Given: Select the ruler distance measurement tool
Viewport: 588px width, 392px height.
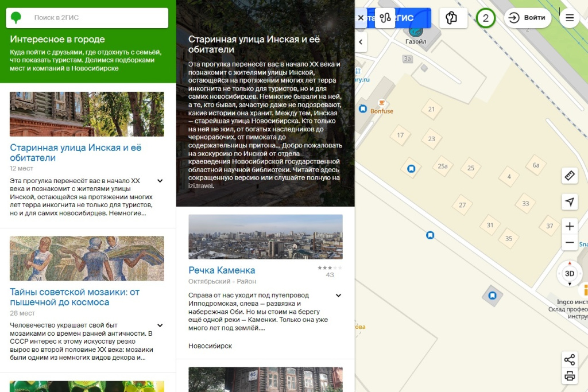Looking at the screenshot, I should tap(570, 176).
